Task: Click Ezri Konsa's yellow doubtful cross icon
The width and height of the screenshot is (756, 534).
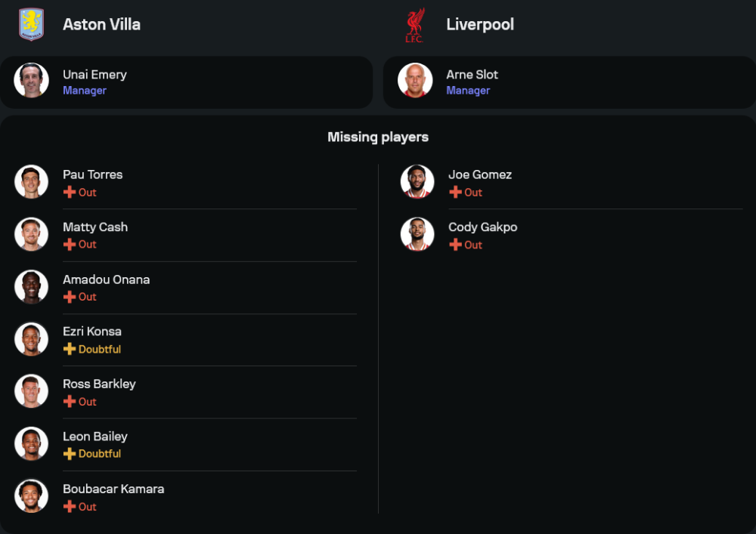Action: click(x=70, y=349)
